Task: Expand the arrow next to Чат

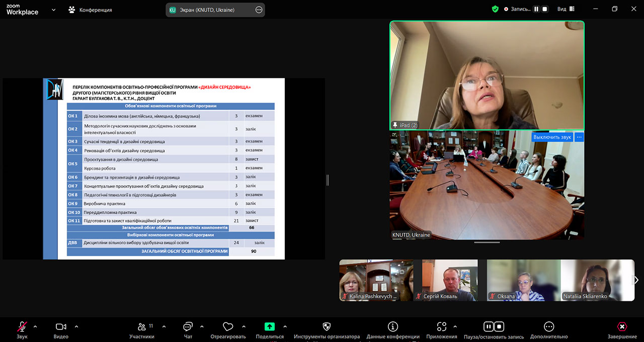Action: [x=202, y=326]
